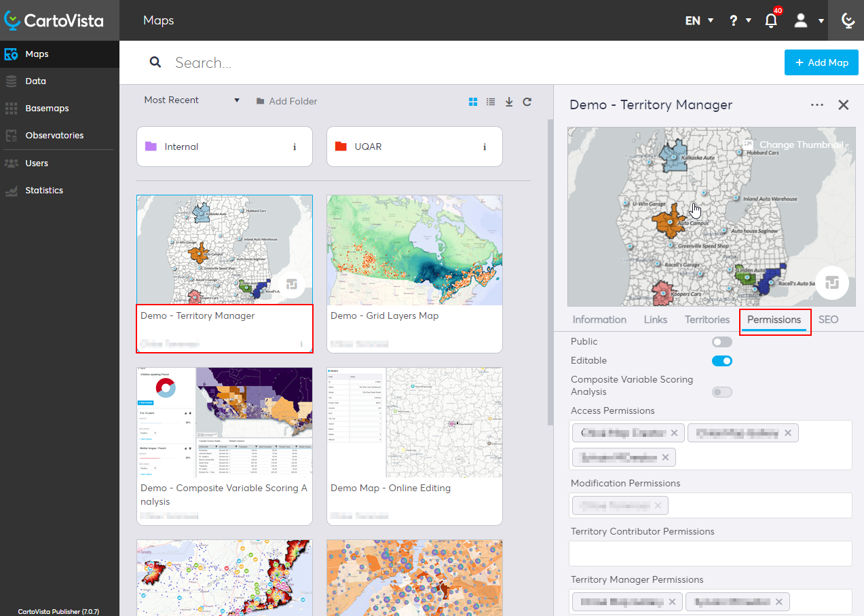Open info for the Internal folder

pyautogui.click(x=294, y=147)
